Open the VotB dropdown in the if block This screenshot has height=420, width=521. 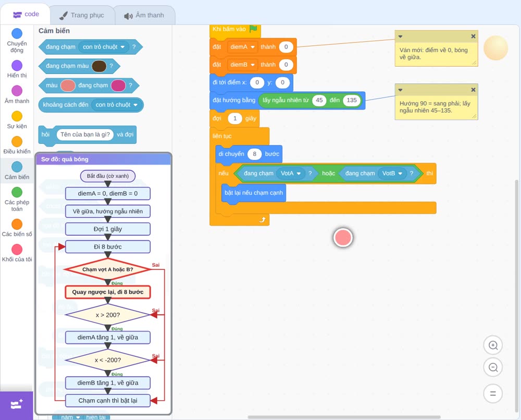392,173
